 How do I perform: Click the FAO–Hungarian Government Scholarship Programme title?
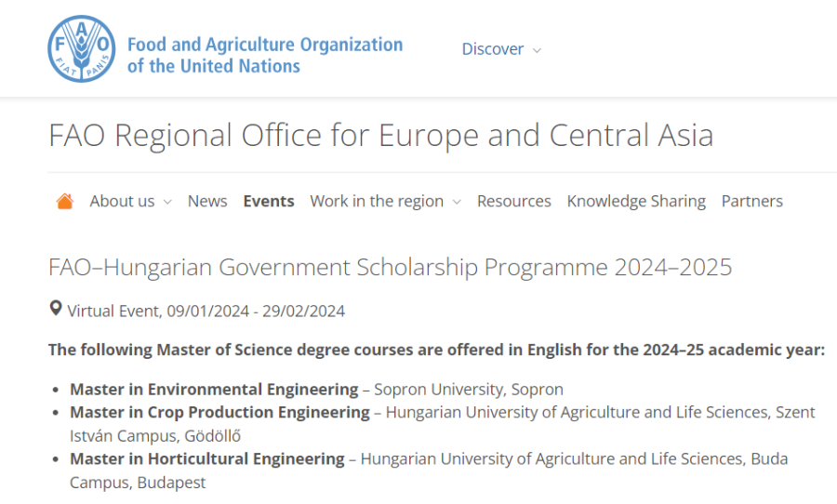pyautogui.click(x=391, y=267)
